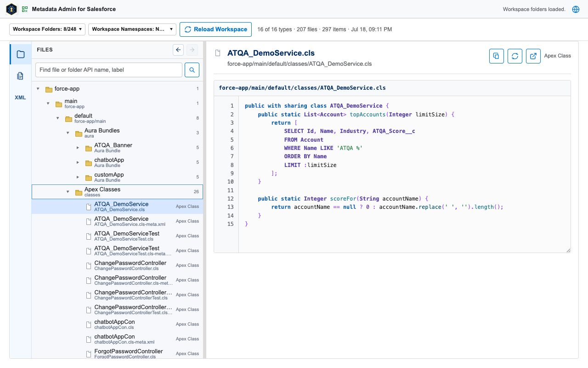
Task: Select ATQA_DemoServiceTest.cls-meta file
Action: pos(117,251)
